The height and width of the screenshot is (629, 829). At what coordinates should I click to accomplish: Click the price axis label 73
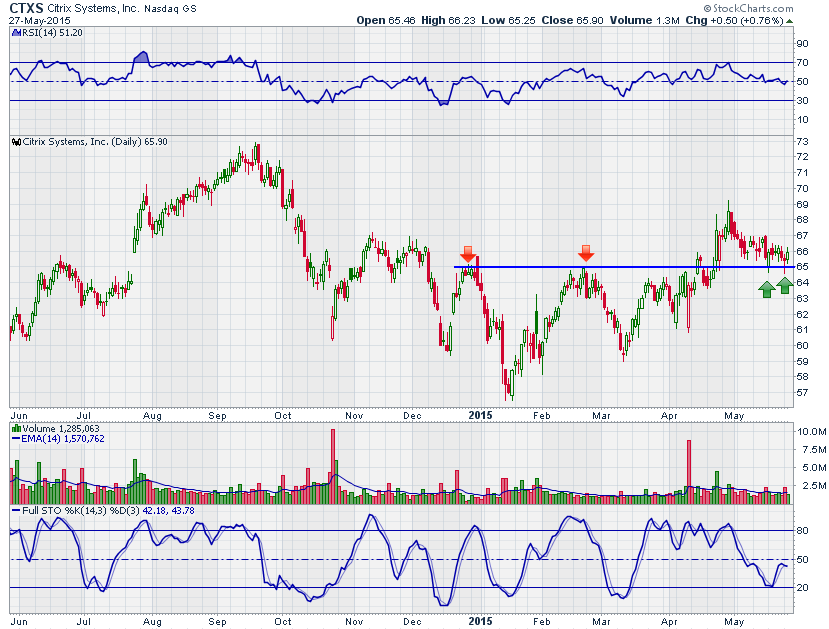pos(802,142)
